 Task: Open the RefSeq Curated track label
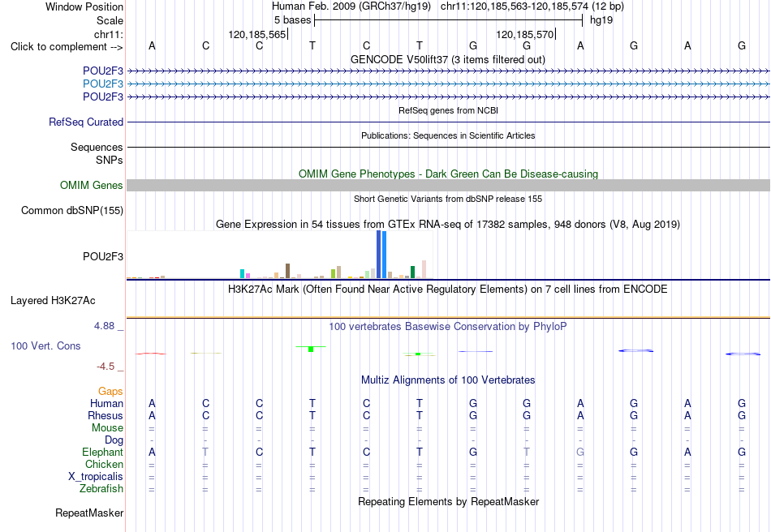coord(85,122)
